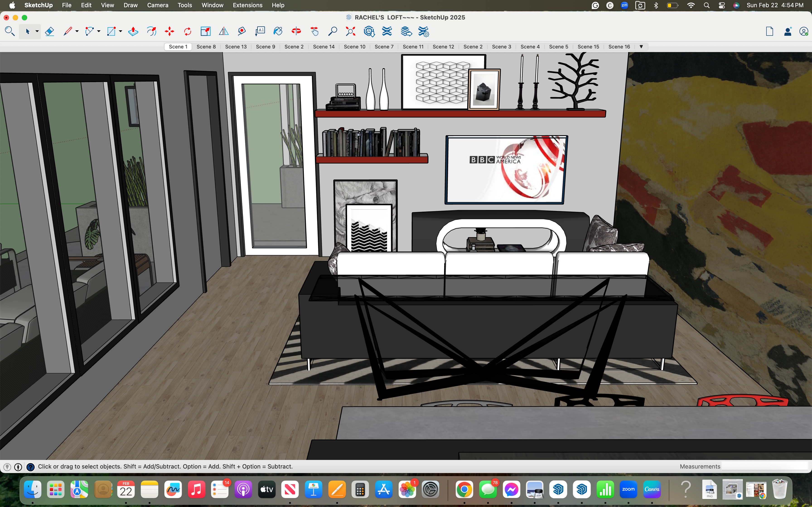Select the Scale tool
The height and width of the screenshot is (507, 812).
tap(205, 31)
